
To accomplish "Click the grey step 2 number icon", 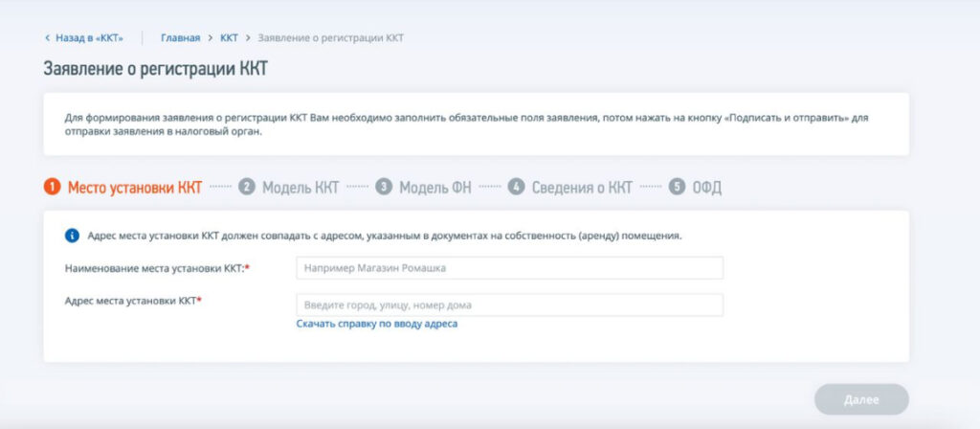I will 247,187.
